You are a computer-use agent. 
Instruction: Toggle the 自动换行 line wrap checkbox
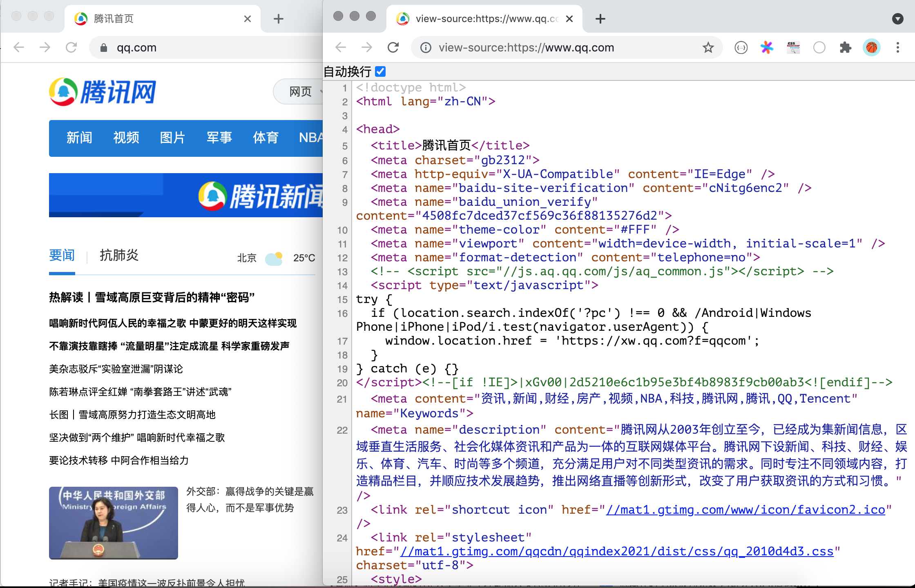click(380, 71)
